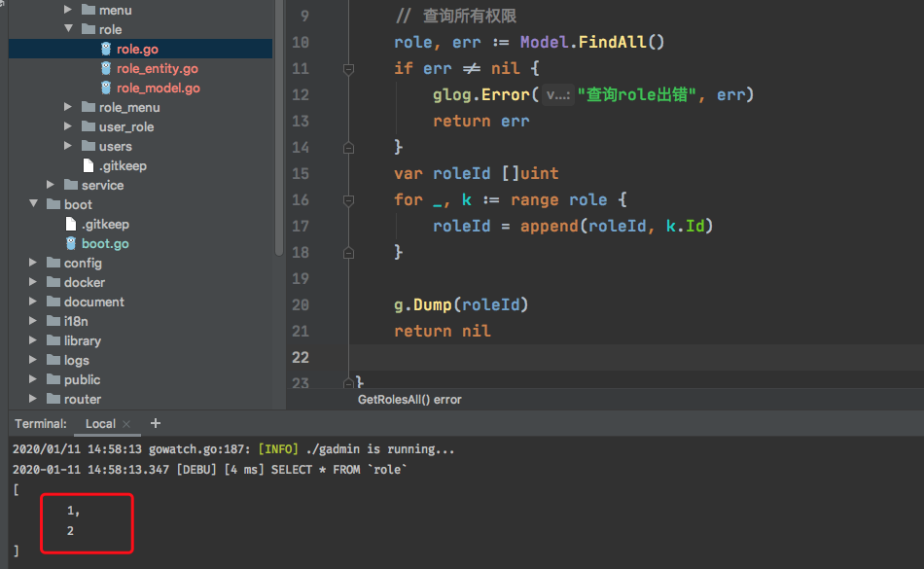The image size is (924, 569).
Task: Click the public folder icon
Action: (53, 378)
